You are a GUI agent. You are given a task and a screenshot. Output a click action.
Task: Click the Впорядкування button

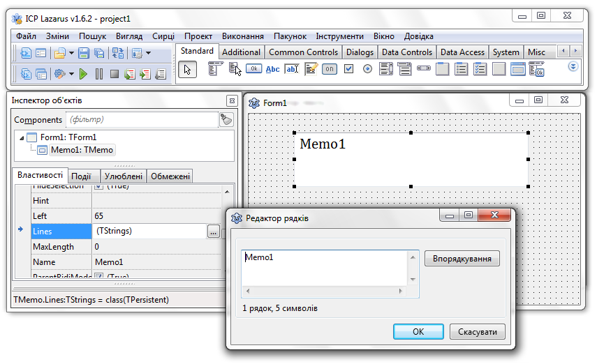tap(462, 259)
